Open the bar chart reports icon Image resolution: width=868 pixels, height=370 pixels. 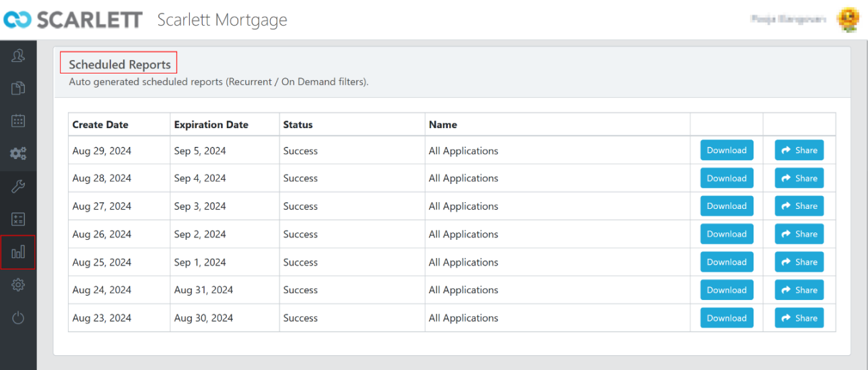tap(18, 252)
